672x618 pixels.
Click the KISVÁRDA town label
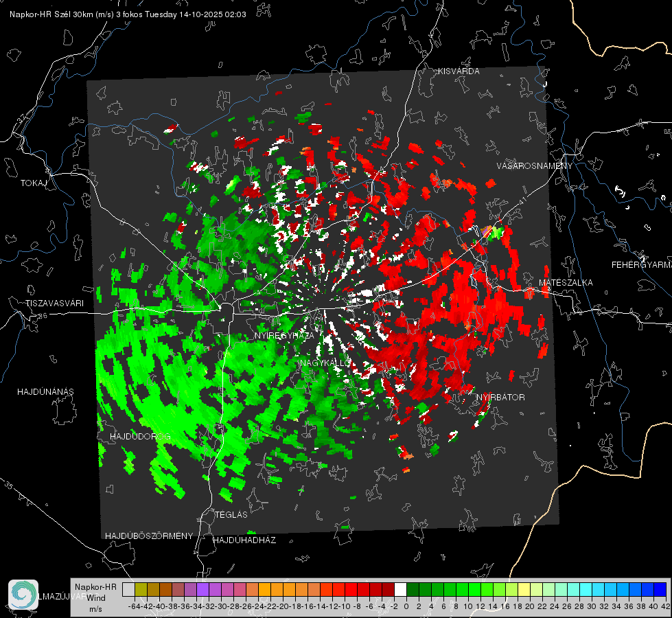(x=459, y=71)
